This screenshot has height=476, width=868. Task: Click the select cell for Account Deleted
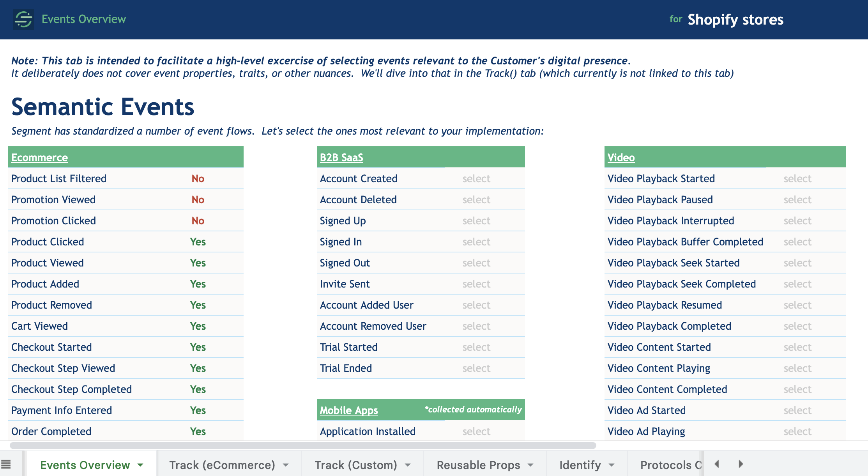point(476,200)
